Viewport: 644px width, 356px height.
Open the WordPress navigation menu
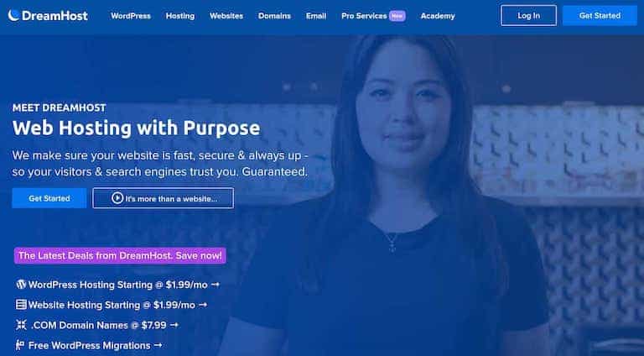click(131, 16)
